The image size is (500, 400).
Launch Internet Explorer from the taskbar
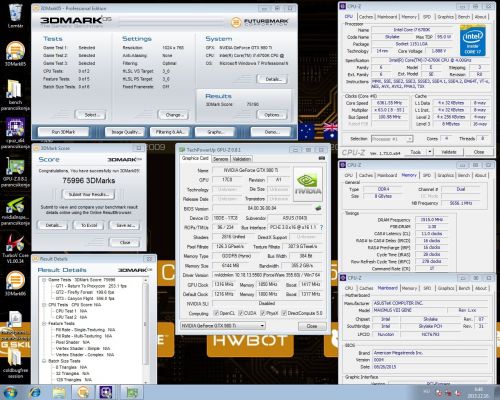pos(35,392)
